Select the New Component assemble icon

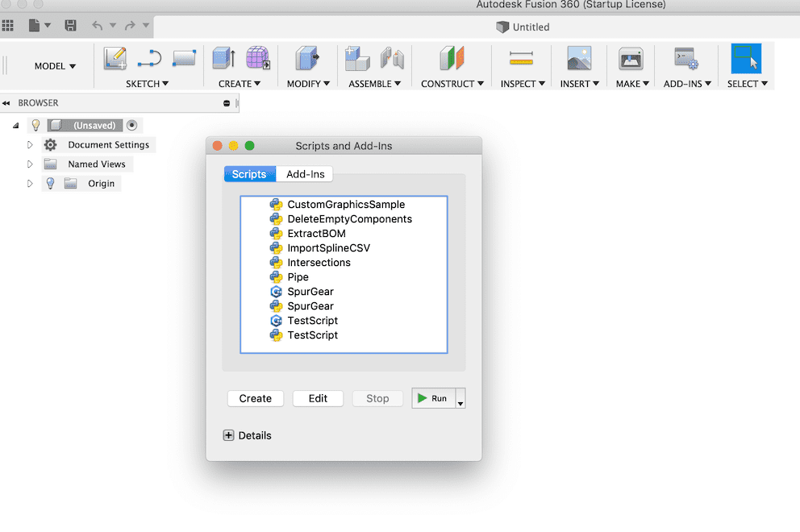357,58
